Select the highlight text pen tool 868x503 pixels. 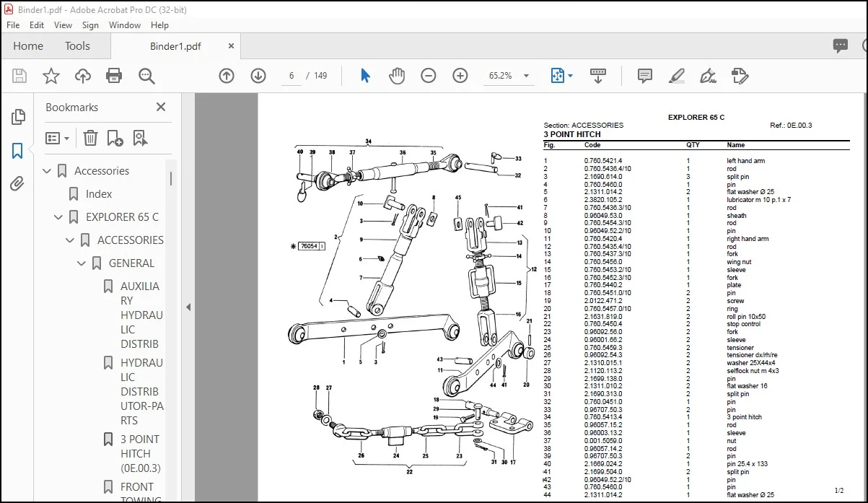coord(676,76)
